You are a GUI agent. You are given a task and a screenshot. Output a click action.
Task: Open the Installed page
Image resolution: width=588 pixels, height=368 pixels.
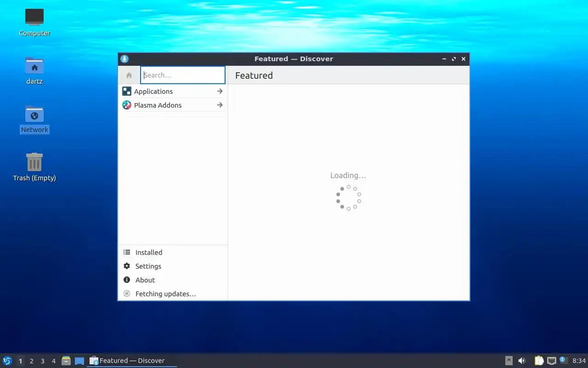point(173,252)
